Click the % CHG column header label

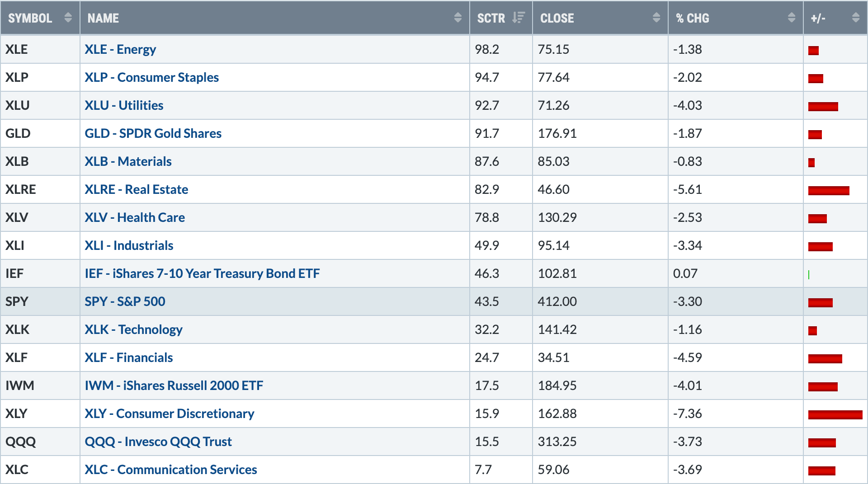pos(693,18)
